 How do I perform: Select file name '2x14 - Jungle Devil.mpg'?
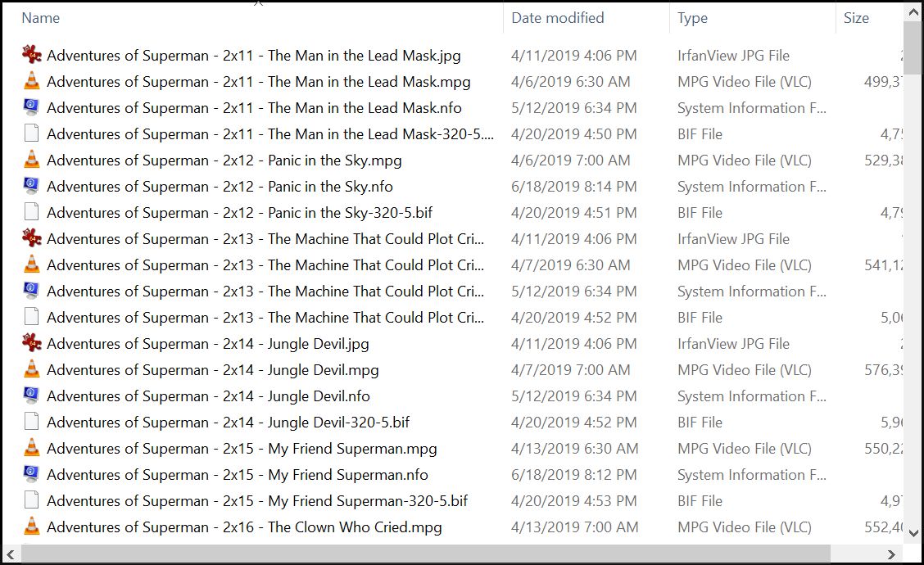213,370
